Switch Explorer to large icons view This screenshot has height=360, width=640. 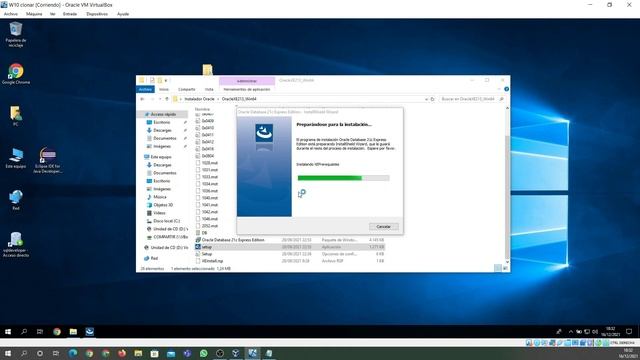(505, 268)
